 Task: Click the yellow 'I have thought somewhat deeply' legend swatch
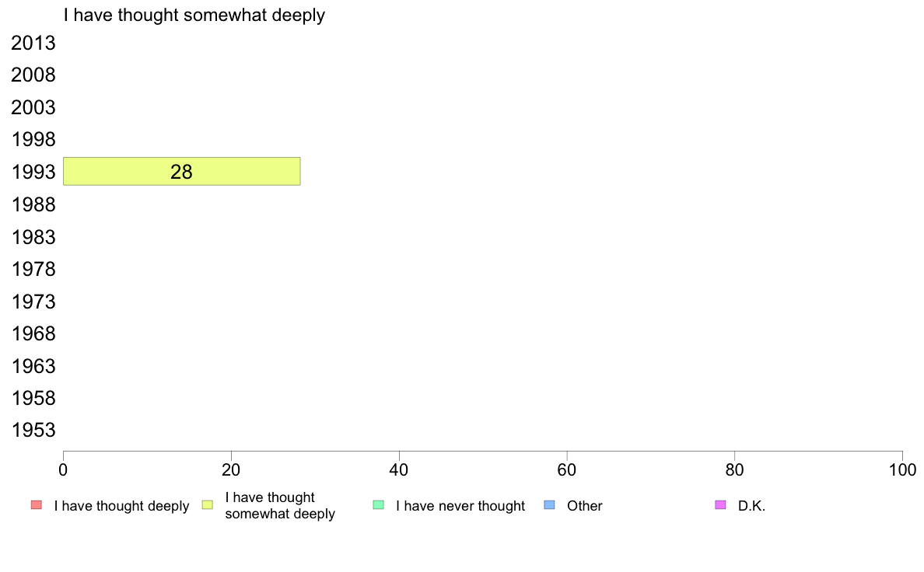tap(207, 505)
